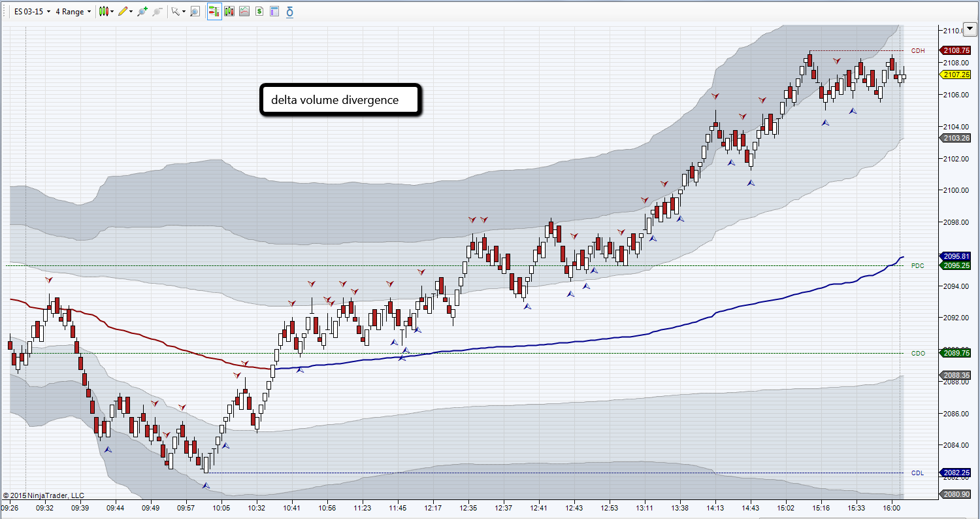Viewport: 980px width, 519px height.
Task: Open the pencil drawing tools menu
Action: (125, 12)
